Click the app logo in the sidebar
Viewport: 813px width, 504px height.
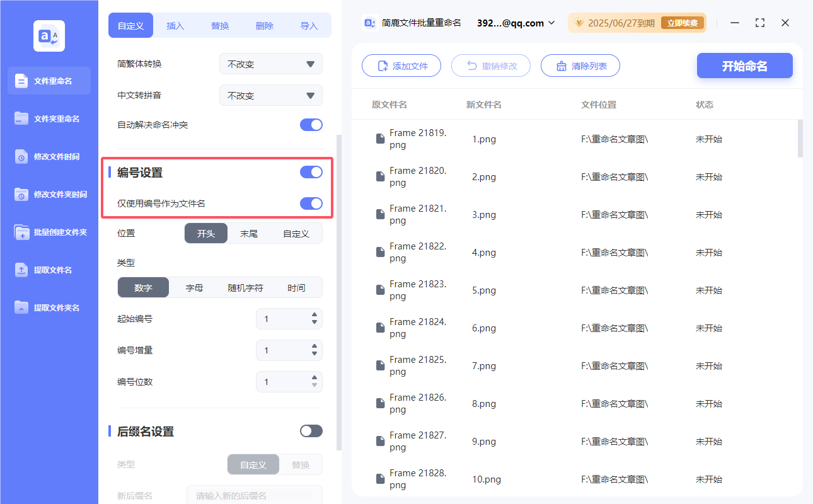pos(49,36)
